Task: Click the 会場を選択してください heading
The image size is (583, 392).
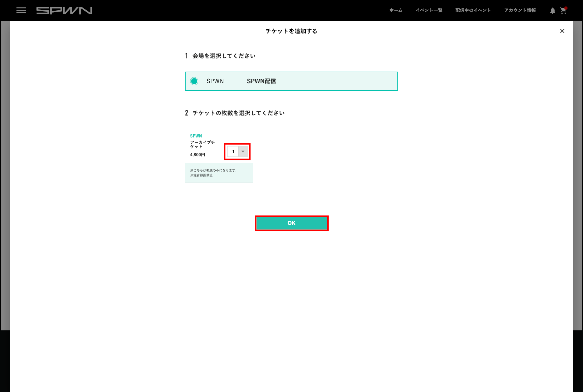Action: (x=224, y=56)
